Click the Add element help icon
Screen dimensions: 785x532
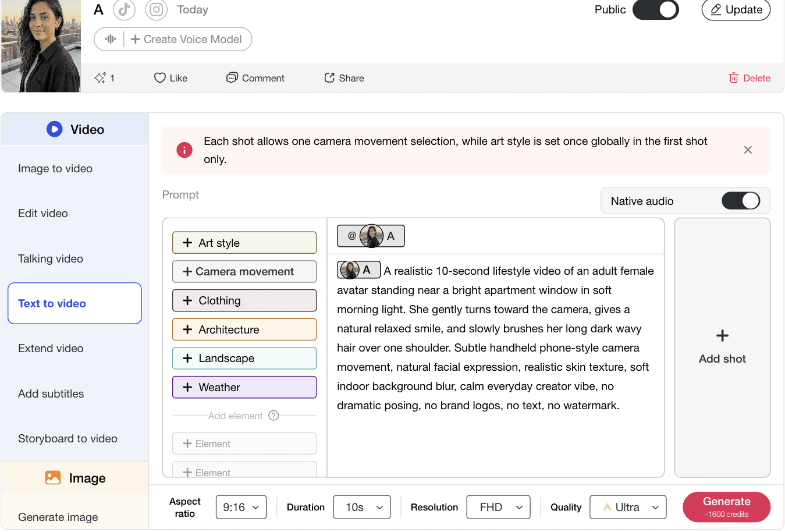click(273, 416)
